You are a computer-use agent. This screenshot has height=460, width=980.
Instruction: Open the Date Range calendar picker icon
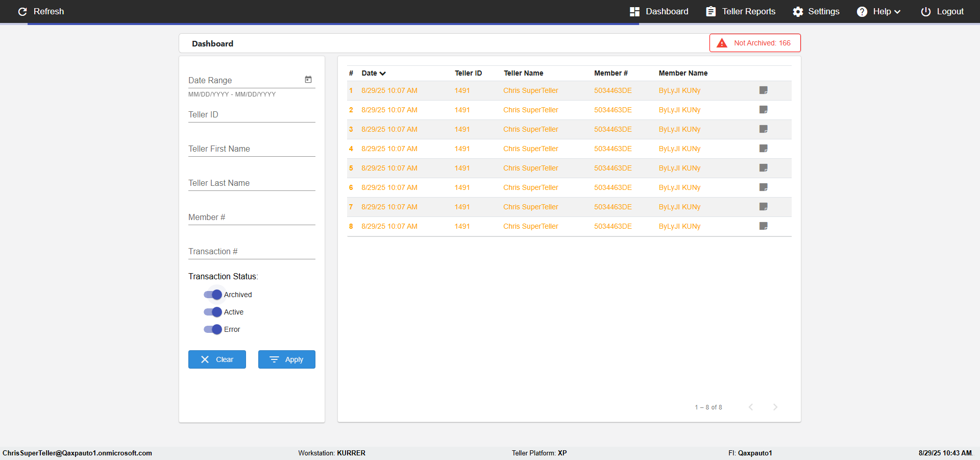click(308, 80)
